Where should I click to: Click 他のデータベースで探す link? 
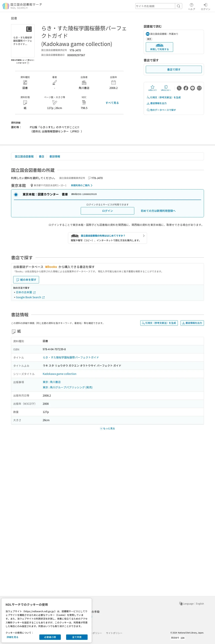161,110
